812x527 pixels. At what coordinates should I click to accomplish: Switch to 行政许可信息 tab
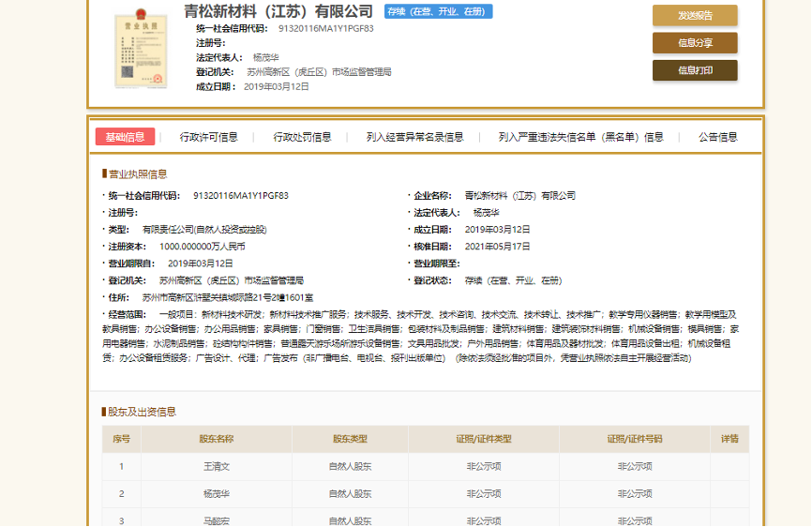click(209, 137)
